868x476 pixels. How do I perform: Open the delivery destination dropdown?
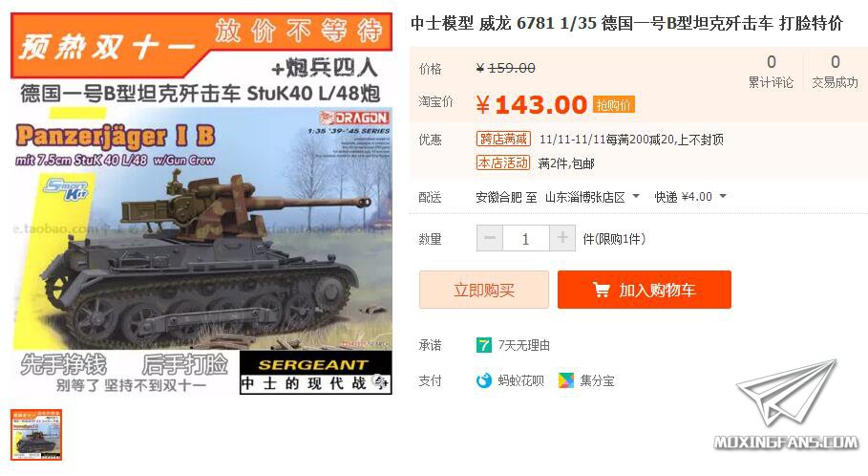tap(592, 197)
